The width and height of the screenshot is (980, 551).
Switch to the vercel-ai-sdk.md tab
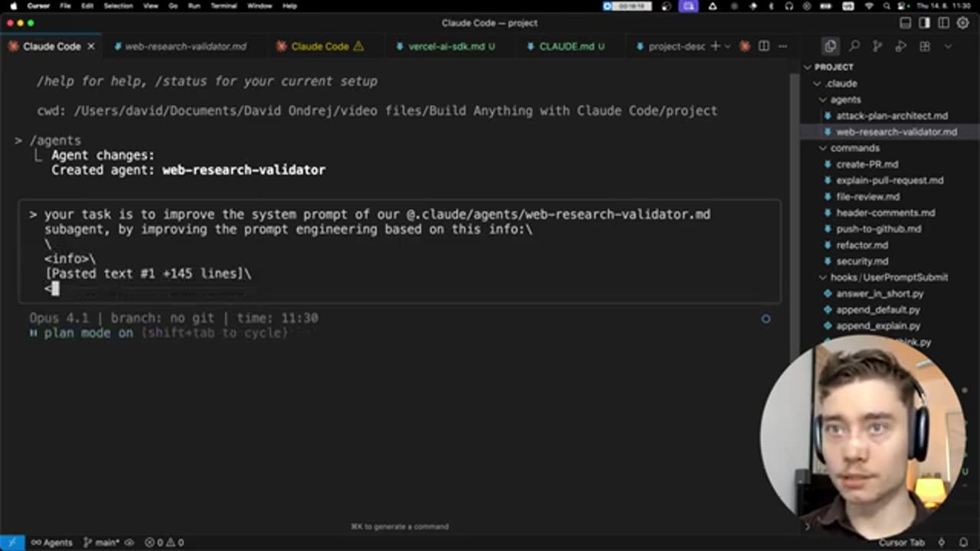click(x=446, y=47)
